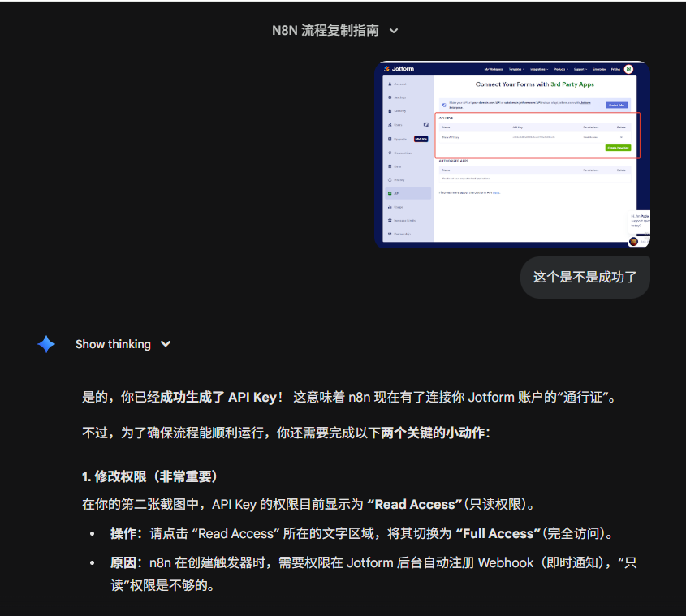Image resolution: width=686 pixels, height=616 pixels.
Task: Expand the Show thinking section
Action: coord(123,344)
